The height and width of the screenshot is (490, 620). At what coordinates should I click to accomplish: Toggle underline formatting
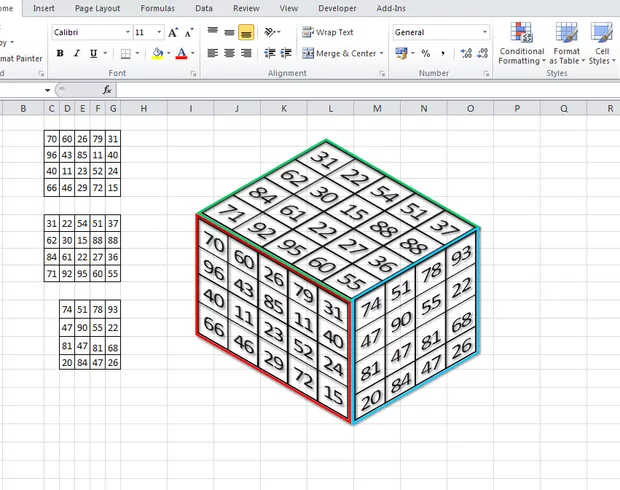click(92, 53)
